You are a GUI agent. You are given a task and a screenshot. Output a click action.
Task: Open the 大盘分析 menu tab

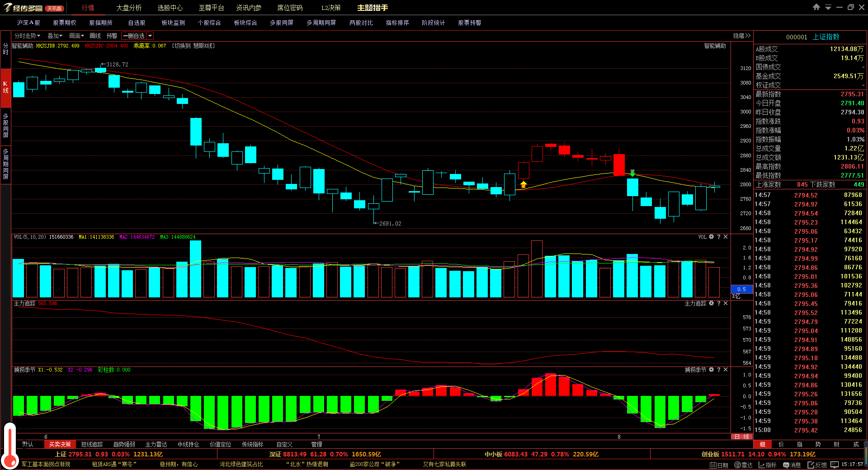click(x=129, y=8)
